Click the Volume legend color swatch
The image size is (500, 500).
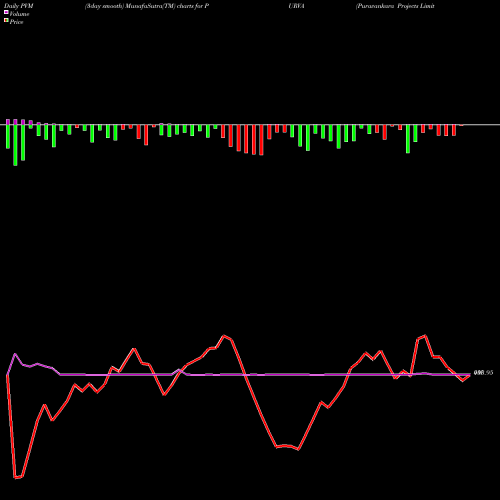point(6,13)
